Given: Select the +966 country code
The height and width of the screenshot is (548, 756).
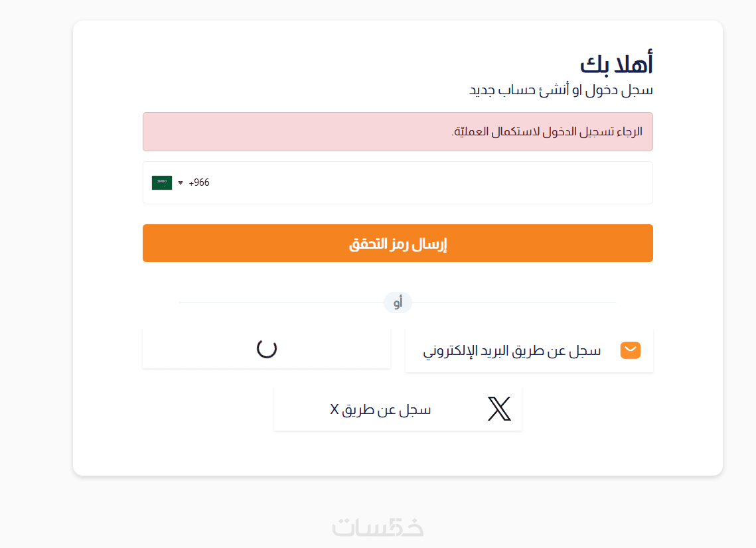Looking at the screenshot, I should [199, 182].
